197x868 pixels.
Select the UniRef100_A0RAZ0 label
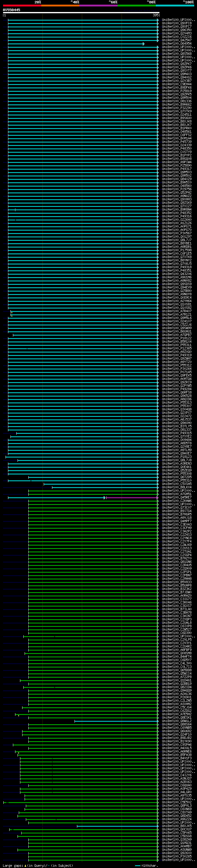pos(177,595)
